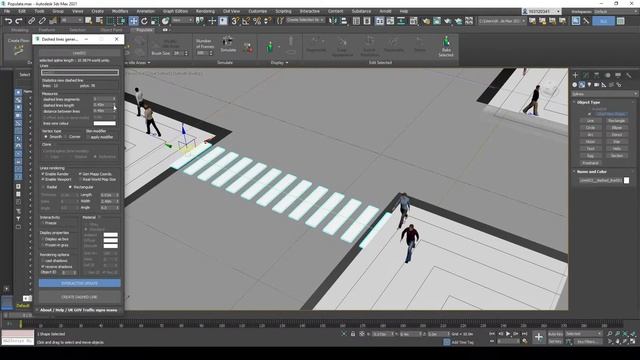This screenshot has height=360, width=640.
Task: Switch to the Populate ribbon tab
Action: pyautogui.click(x=144, y=30)
